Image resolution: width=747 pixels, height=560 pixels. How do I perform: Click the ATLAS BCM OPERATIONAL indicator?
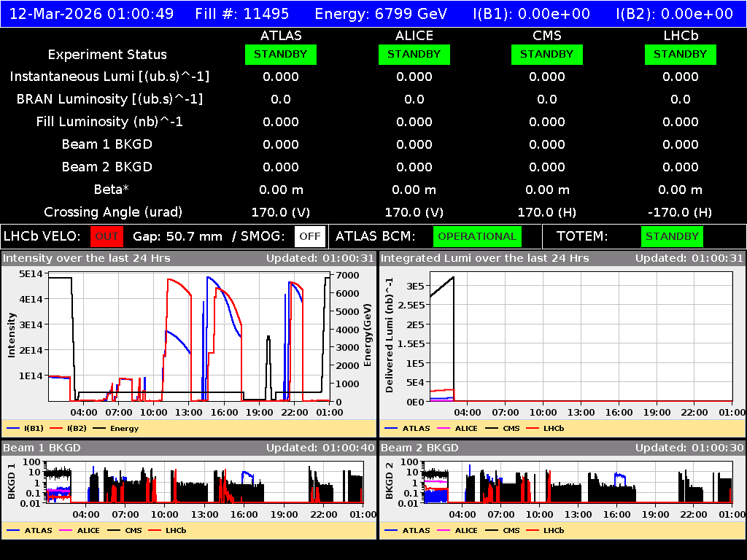477,236
